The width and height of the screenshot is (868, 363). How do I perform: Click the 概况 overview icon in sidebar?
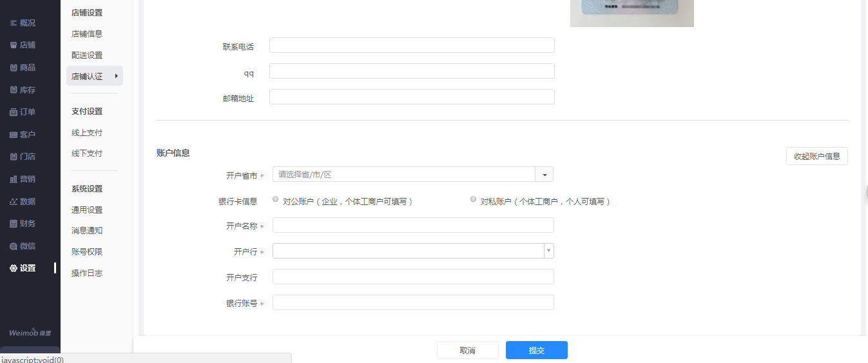tap(14, 23)
